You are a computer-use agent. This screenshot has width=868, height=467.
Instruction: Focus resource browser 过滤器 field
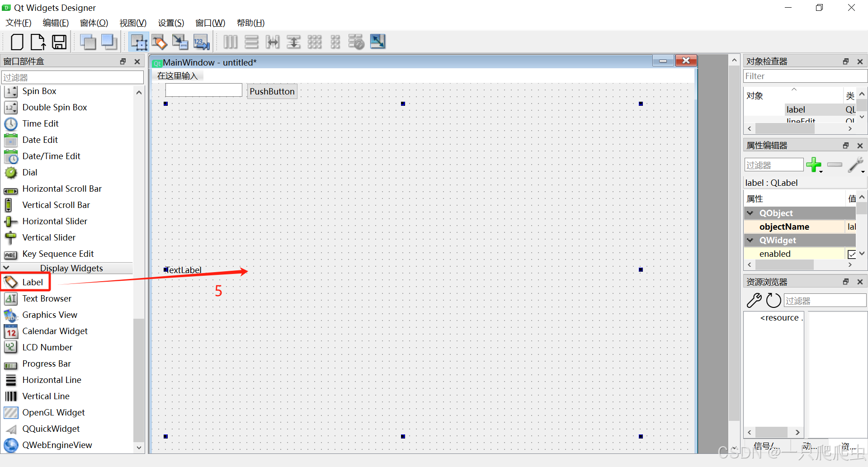(x=825, y=301)
